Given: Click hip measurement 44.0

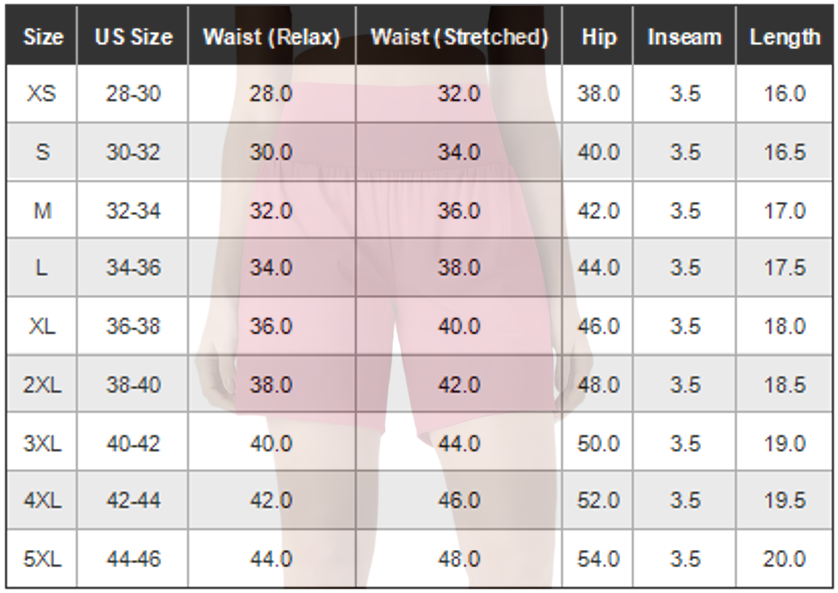Looking at the screenshot, I should point(598,267).
